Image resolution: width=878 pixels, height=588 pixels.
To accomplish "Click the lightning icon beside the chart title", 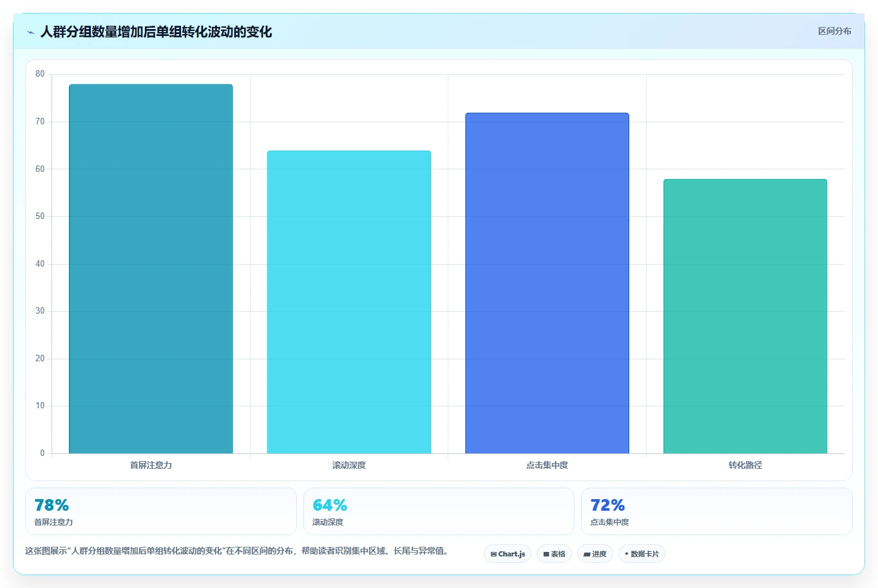I will (x=30, y=32).
